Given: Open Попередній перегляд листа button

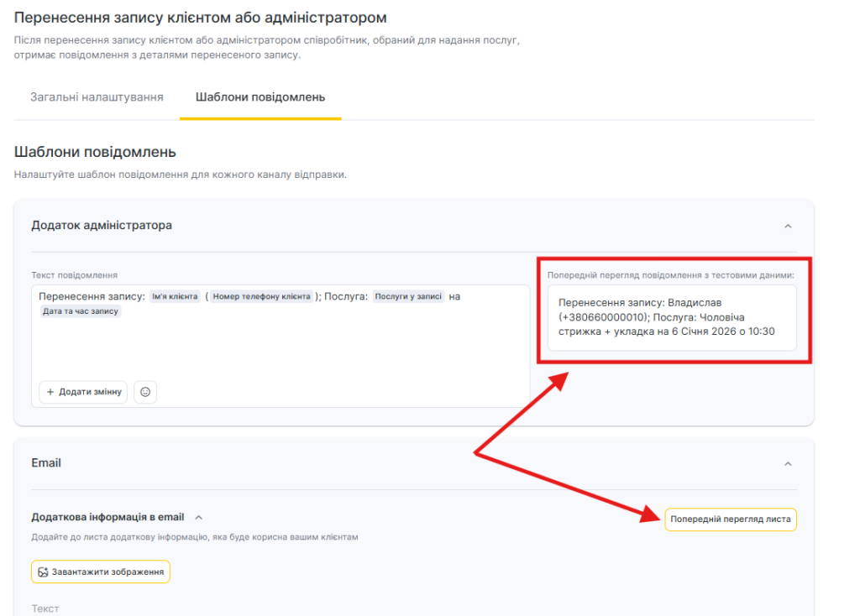Looking at the screenshot, I should pyautogui.click(x=731, y=519).
